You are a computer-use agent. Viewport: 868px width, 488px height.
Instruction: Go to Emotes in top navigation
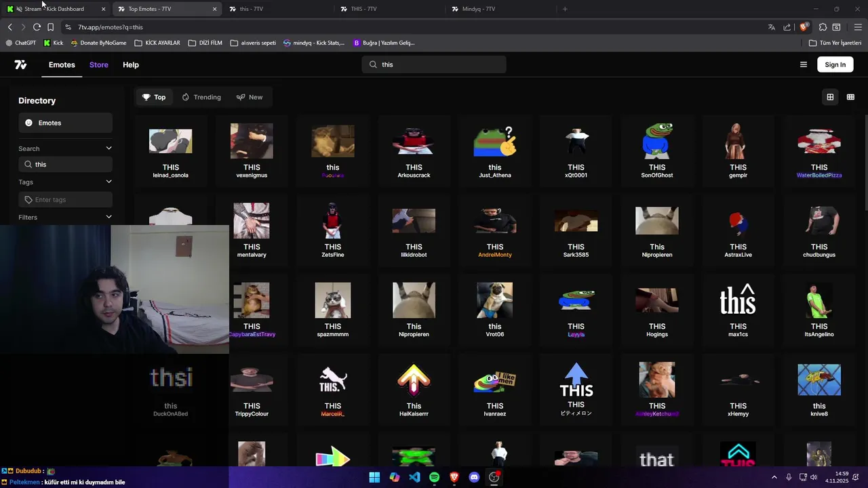(62, 64)
